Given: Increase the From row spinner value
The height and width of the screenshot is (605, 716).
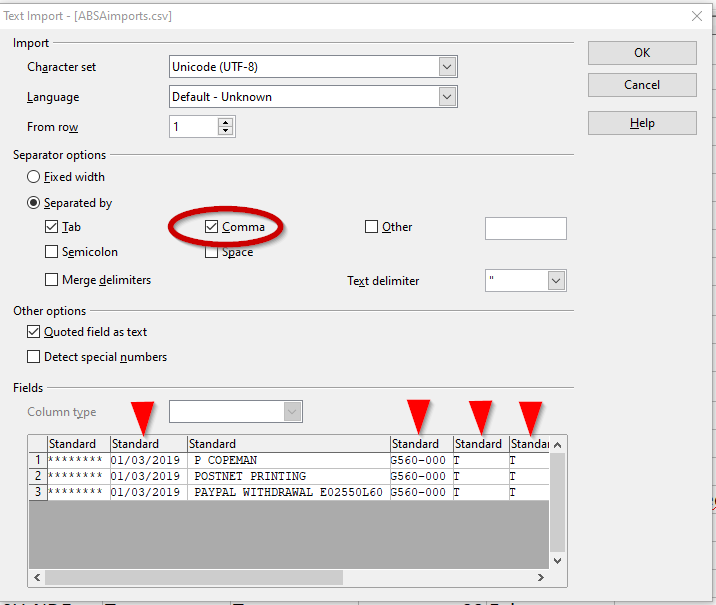Looking at the screenshot, I should [225, 123].
